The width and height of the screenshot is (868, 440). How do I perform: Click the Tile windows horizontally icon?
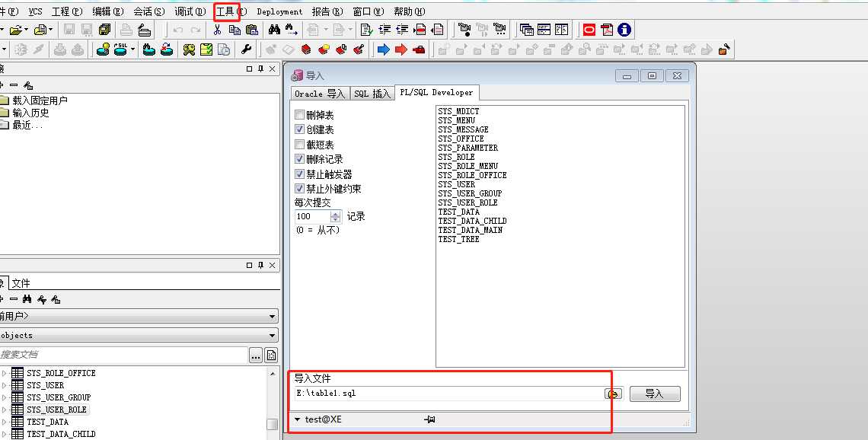tap(544, 30)
